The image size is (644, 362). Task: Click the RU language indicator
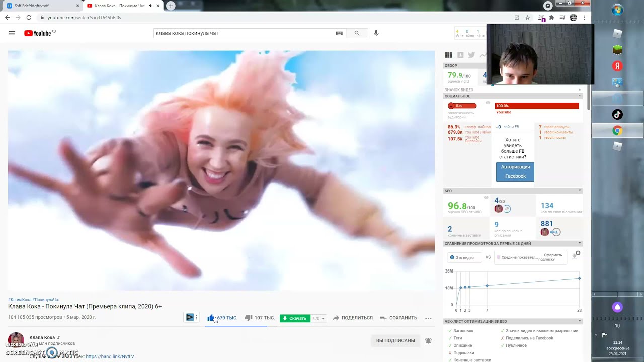click(x=617, y=326)
